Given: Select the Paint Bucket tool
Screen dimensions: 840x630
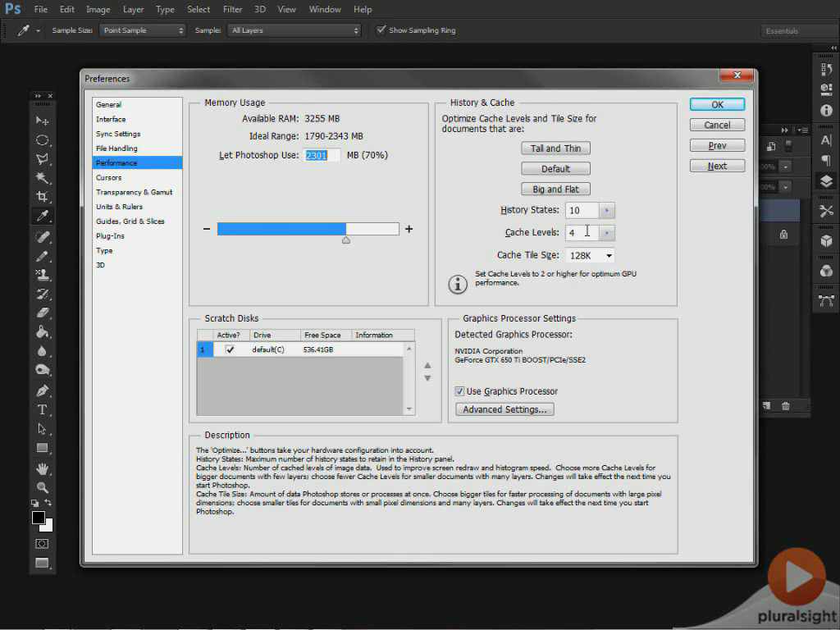Looking at the screenshot, I should pos(42,331).
